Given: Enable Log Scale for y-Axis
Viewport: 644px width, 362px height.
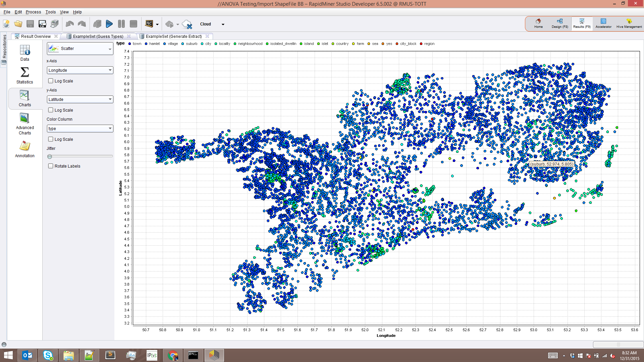Looking at the screenshot, I should 51,110.
